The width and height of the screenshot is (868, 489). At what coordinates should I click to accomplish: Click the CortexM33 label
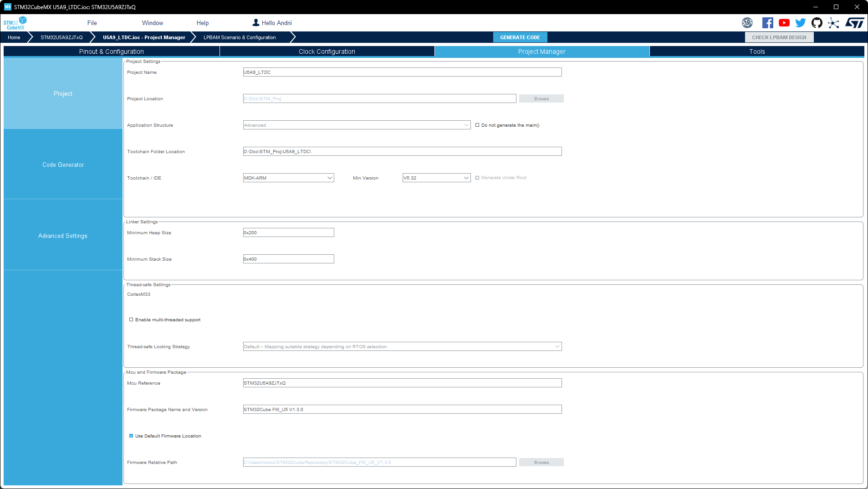click(138, 294)
